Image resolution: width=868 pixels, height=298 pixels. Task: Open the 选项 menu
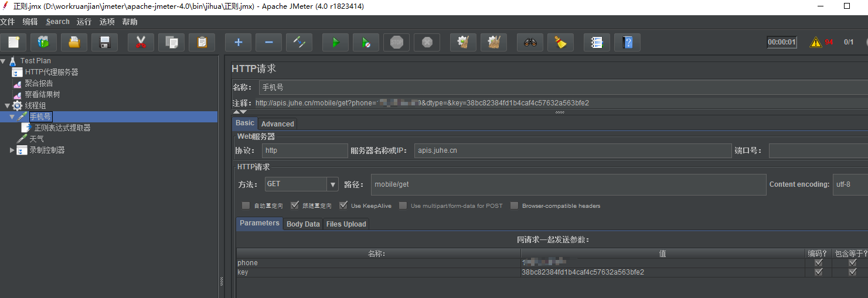pyautogui.click(x=107, y=22)
